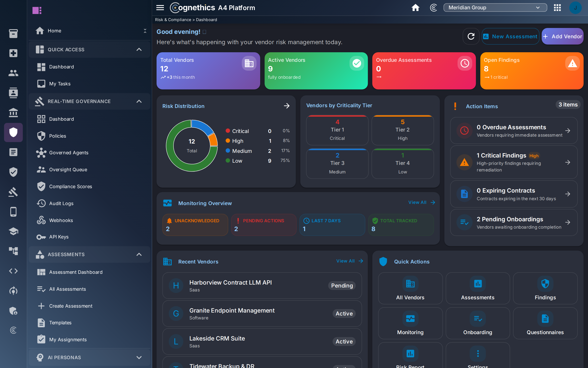Open the Tier 1 Critical tile
Screen dimensions: 588x368
coord(337,130)
